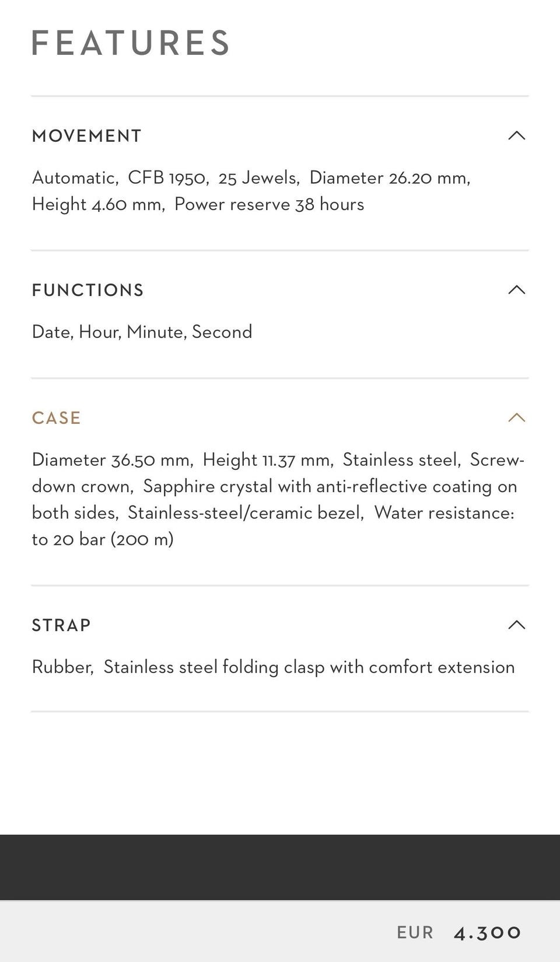The width and height of the screenshot is (560, 962).
Task: Click the Water resistance 20 bar text
Action: (273, 526)
